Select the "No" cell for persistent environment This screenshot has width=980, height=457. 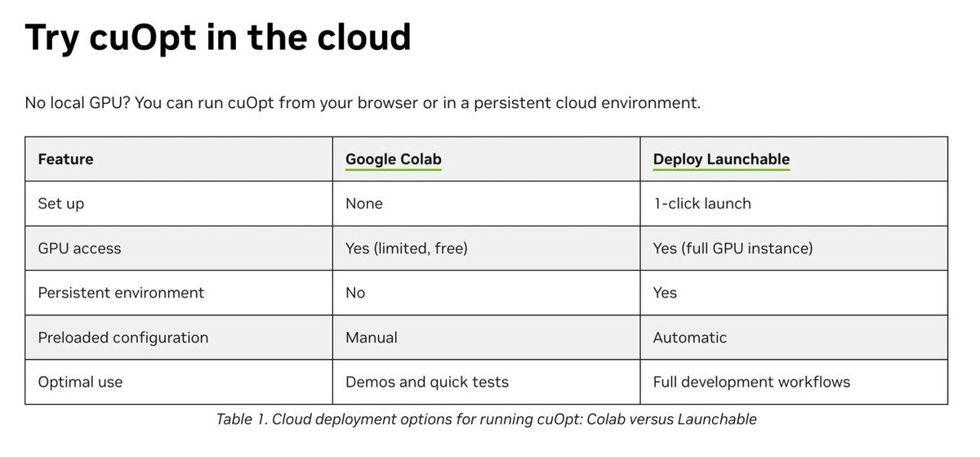pyautogui.click(x=355, y=293)
